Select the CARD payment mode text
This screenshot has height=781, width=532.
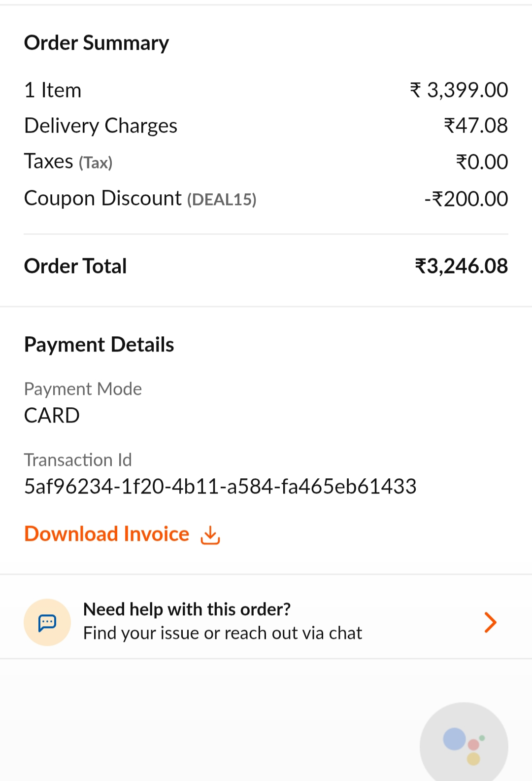coord(52,416)
